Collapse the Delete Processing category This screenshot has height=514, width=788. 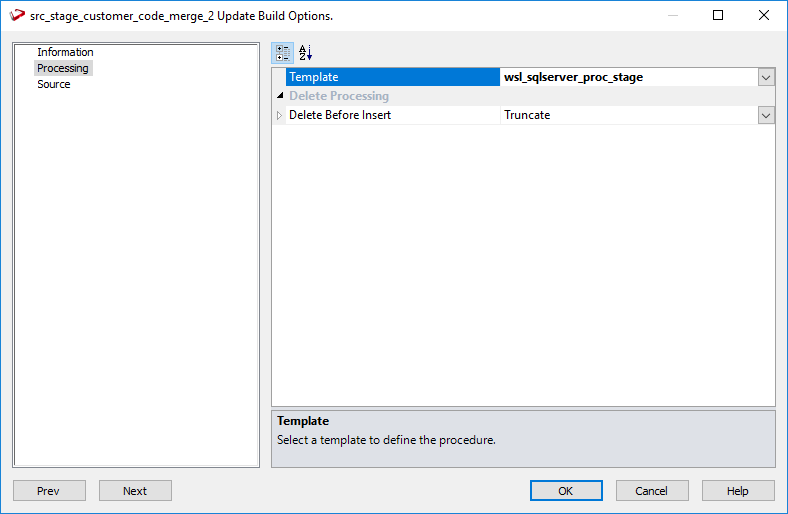point(280,96)
